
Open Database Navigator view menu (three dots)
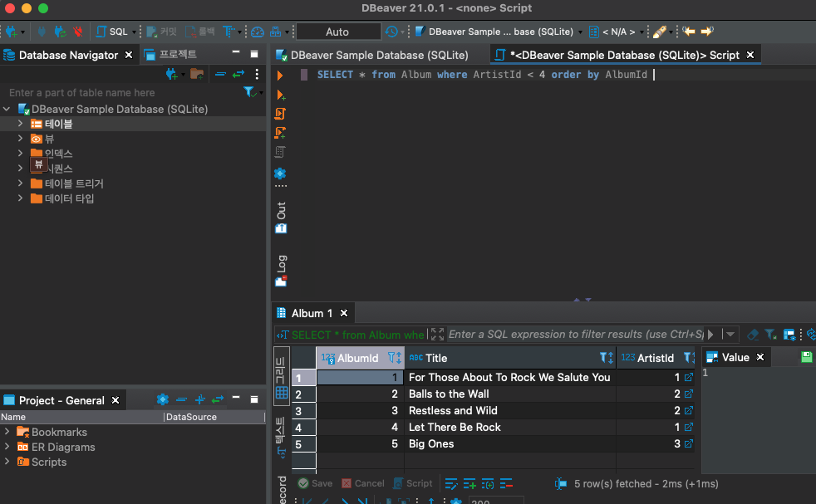(257, 75)
